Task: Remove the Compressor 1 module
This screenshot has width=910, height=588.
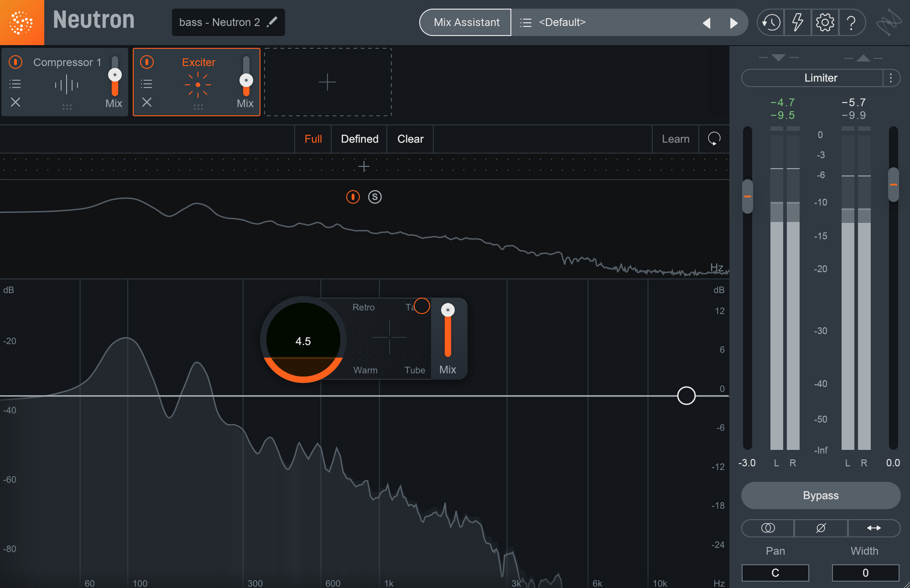Action: point(16,102)
